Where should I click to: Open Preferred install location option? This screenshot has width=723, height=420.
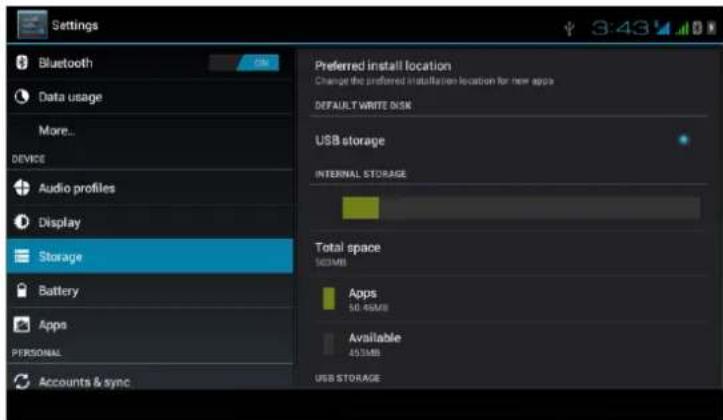tap(507, 73)
